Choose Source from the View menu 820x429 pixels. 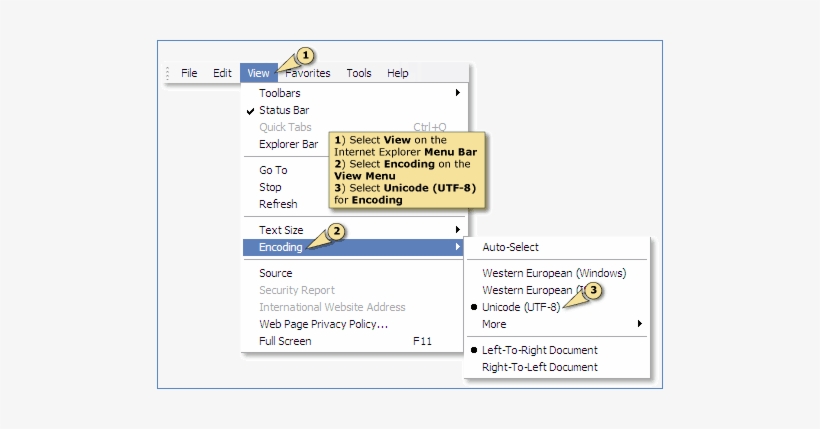click(x=354, y=273)
